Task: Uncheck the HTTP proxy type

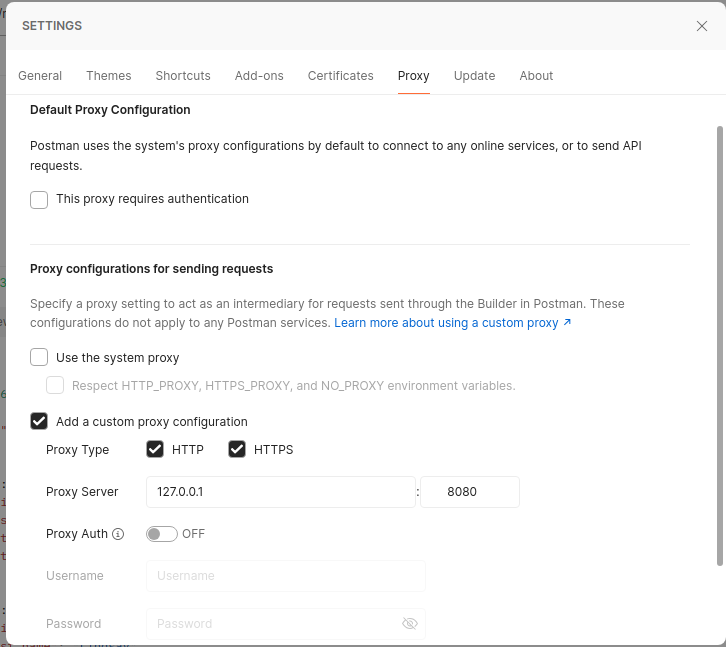Action: (x=155, y=449)
